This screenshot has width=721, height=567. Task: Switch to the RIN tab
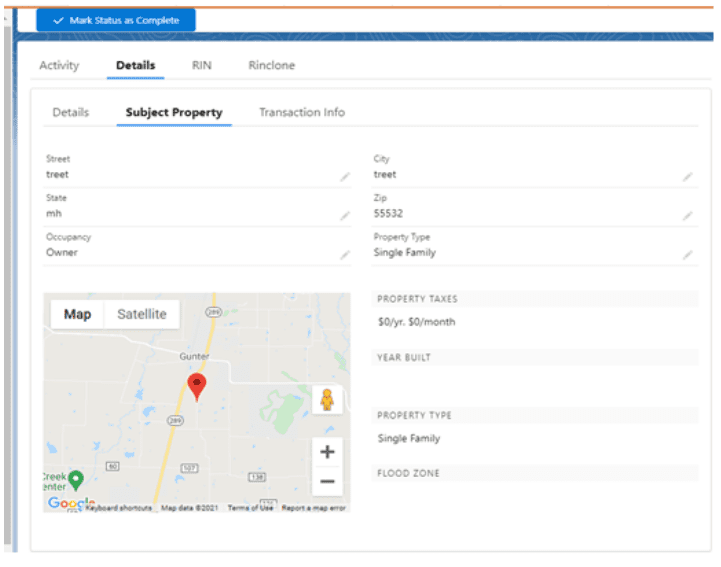(x=202, y=65)
